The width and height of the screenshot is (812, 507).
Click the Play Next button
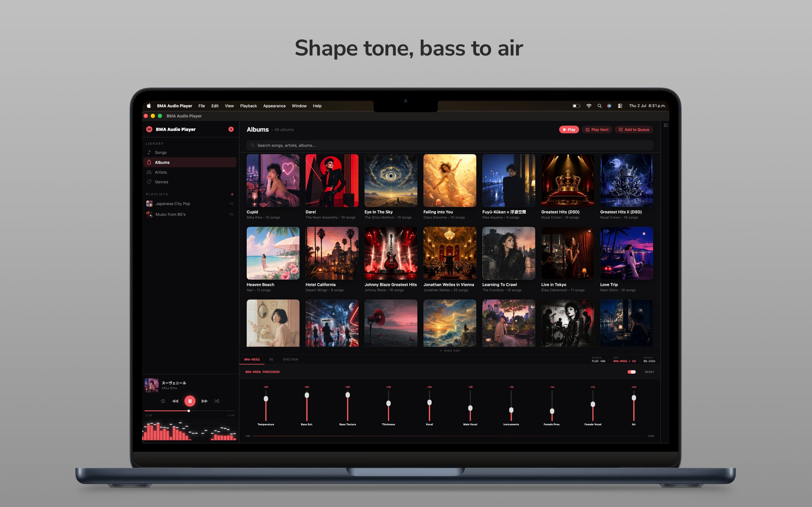click(597, 130)
